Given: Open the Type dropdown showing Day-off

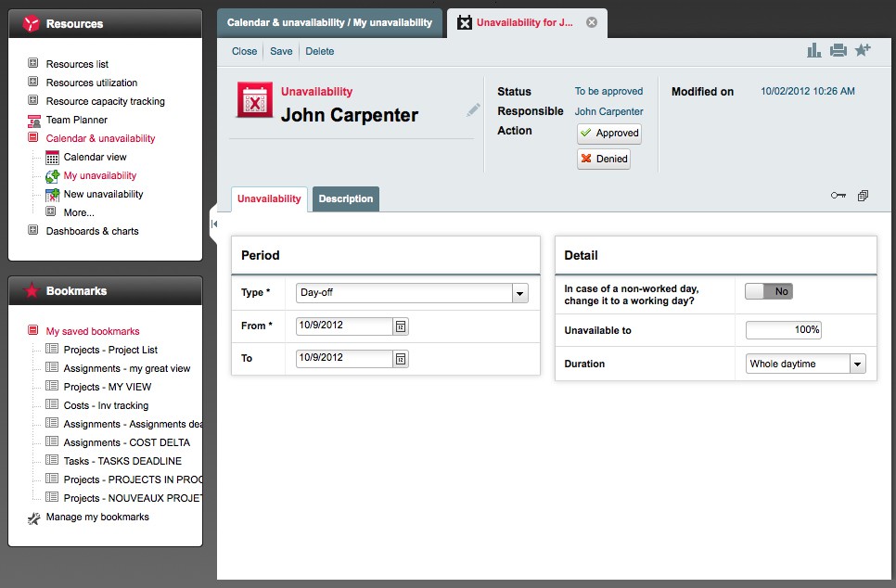Looking at the screenshot, I should pos(519,293).
